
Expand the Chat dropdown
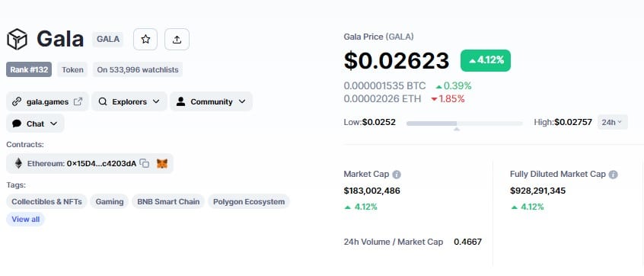point(35,124)
